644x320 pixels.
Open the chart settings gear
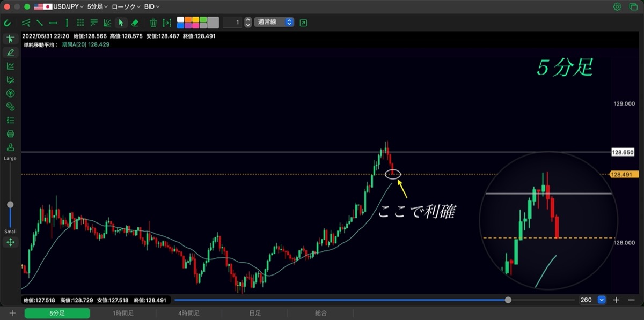[x=617, y=7]
